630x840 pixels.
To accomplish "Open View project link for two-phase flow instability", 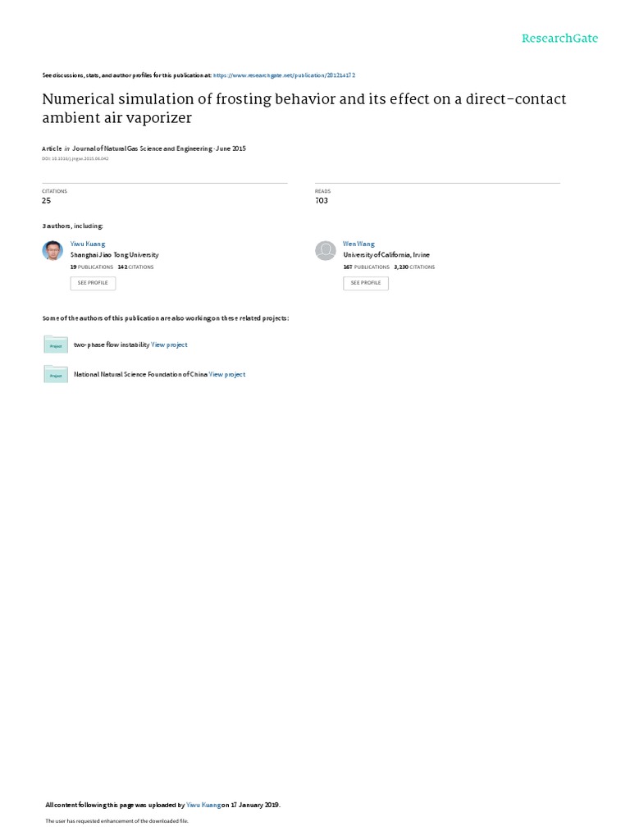I will point(169,345).
